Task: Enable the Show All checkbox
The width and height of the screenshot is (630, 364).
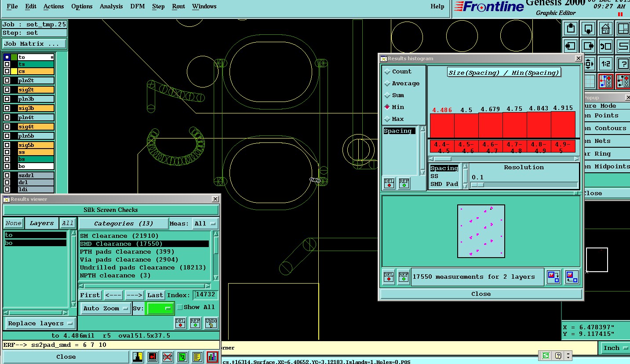Action: pos(179,307)
